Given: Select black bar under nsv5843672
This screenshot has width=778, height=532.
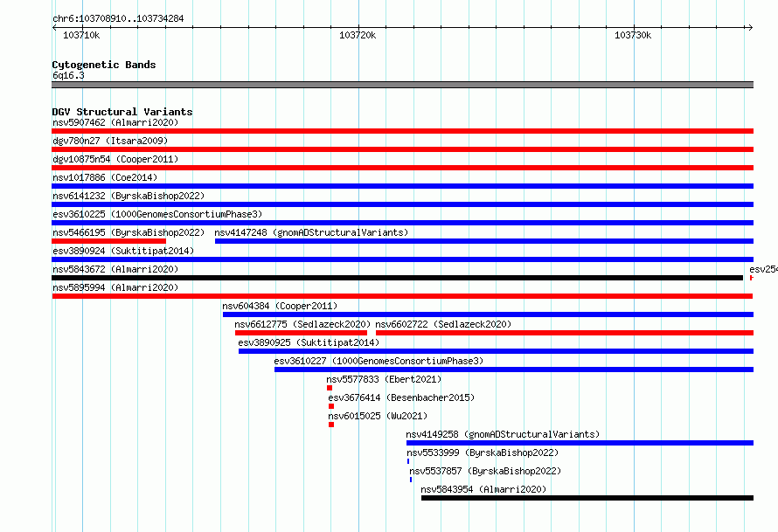Looking at the screenshot, I should coord(398,278).
